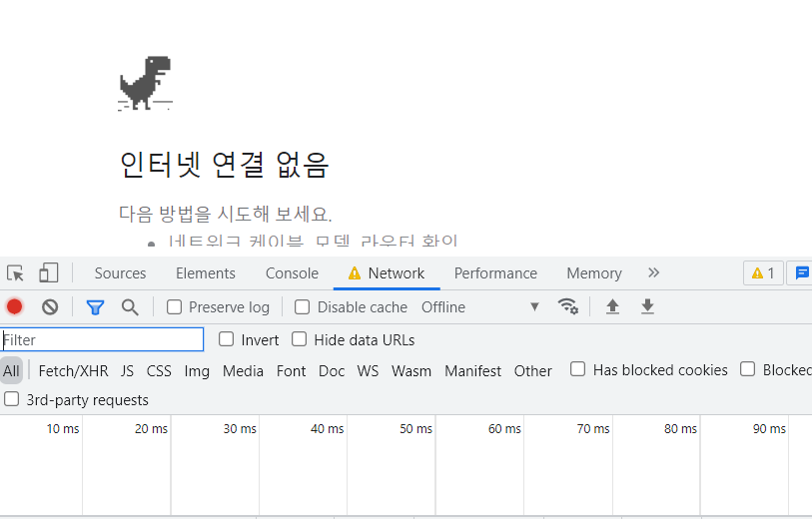Toggle the filter funnel icon
Screen dimensions: 812x519
coord(95,307)
